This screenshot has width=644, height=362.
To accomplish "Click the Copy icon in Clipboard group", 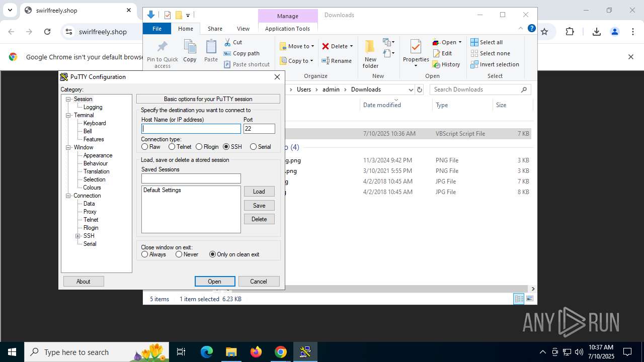I will click(190, 47).
